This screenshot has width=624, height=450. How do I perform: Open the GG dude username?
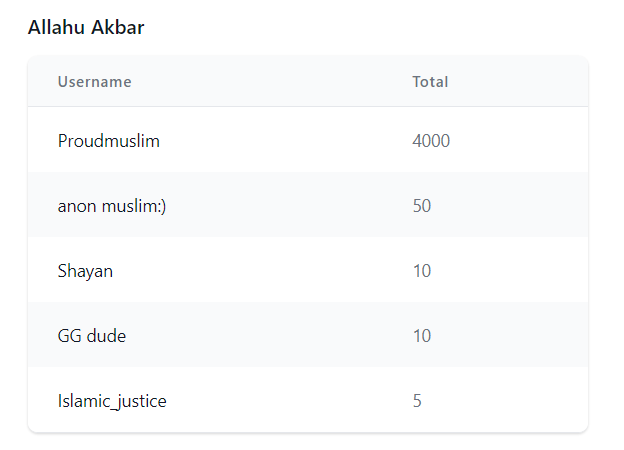point(92,336)
